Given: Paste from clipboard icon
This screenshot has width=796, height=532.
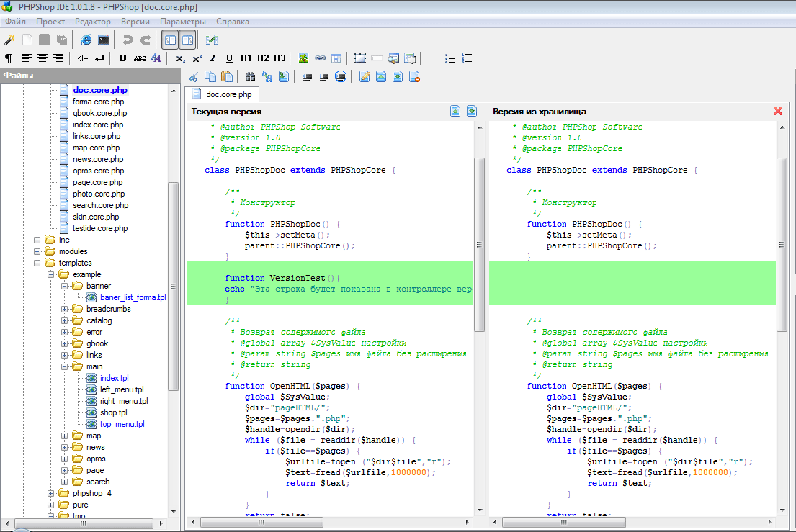Looking at the screenshot, I should tap(227, 76).
